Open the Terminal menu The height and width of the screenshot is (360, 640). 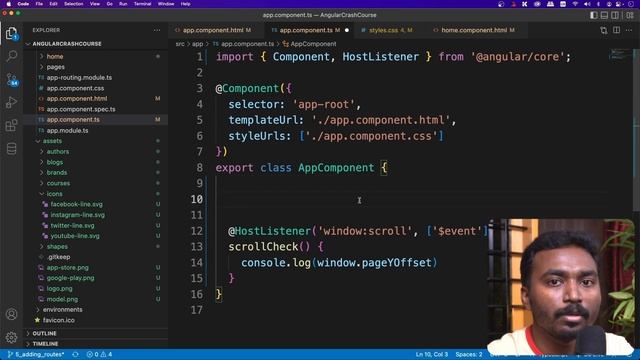[x=142, y=4]
